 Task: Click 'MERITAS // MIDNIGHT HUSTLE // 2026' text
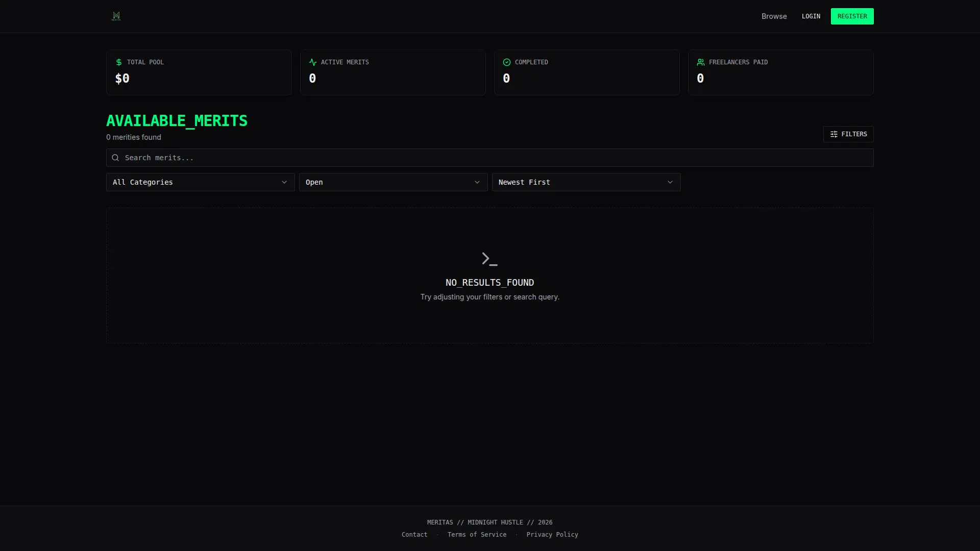coord(490,522)
